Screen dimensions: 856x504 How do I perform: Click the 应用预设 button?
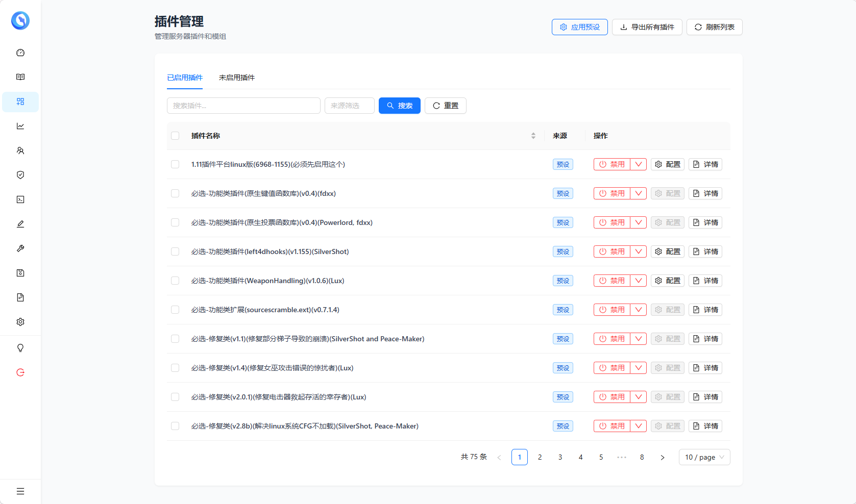pyautogui.click(x=580, y=27)
